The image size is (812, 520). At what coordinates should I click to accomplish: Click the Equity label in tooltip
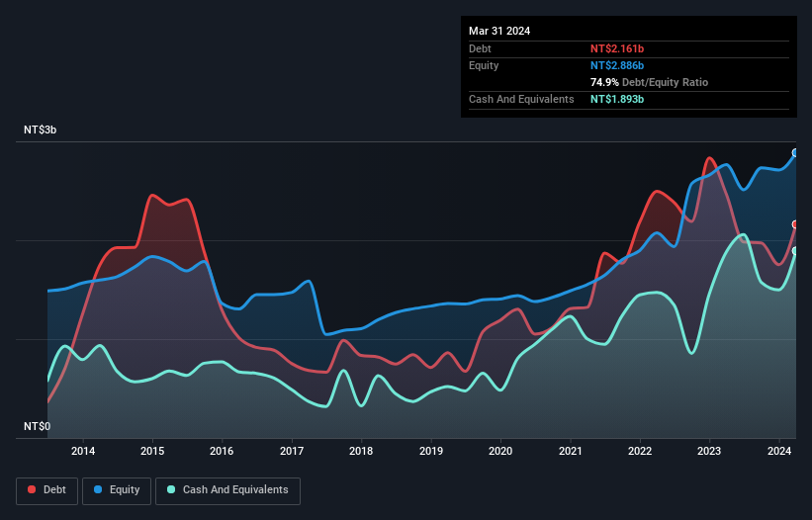tap(484, 65)
